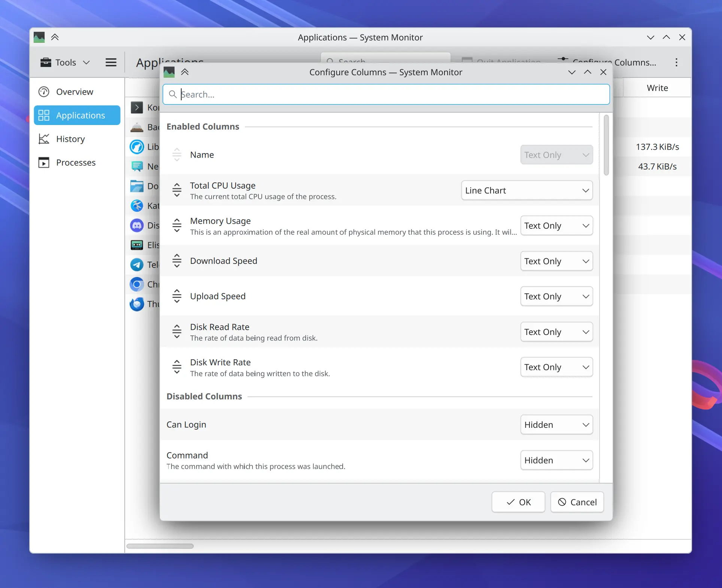Switch to the Overview section

(x=75, y=91)
